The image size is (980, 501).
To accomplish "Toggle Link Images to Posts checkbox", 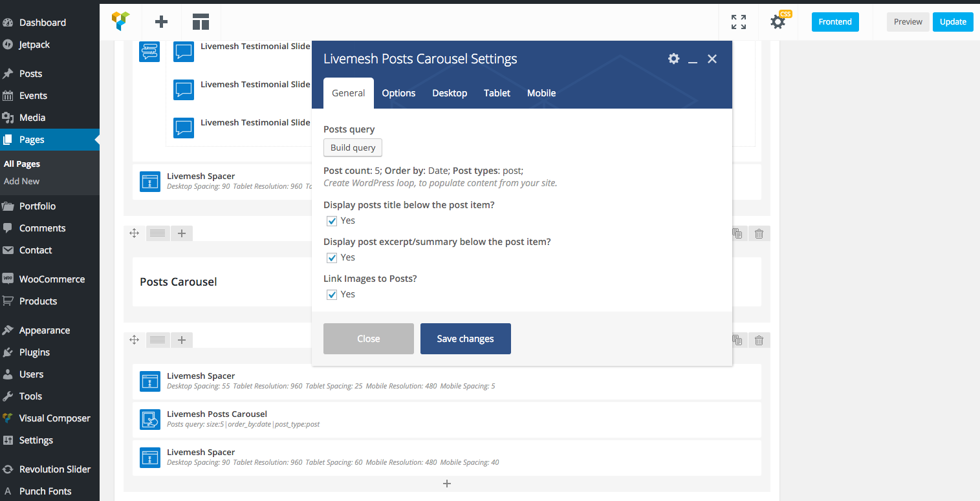I will 332,295.
